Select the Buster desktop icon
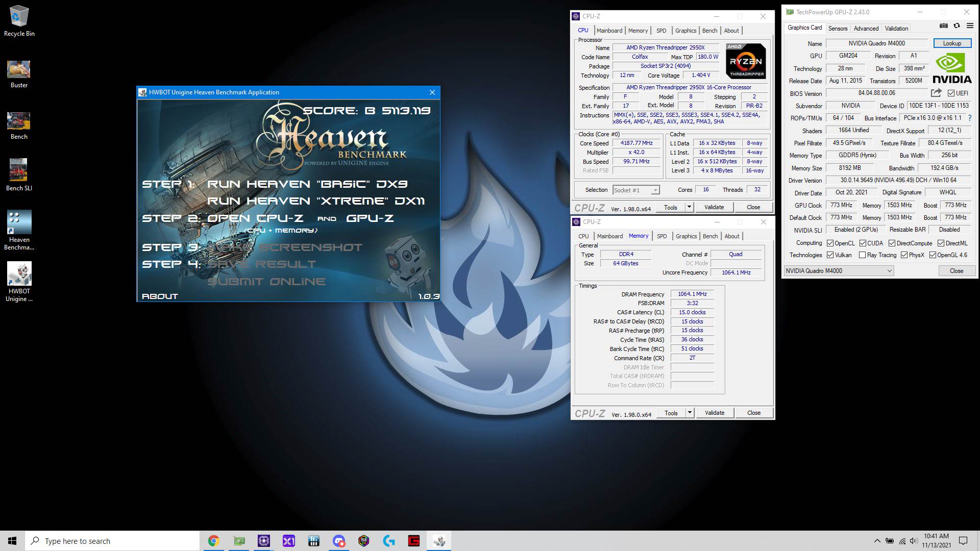980x551 pixels. click(x=19, y=74)
